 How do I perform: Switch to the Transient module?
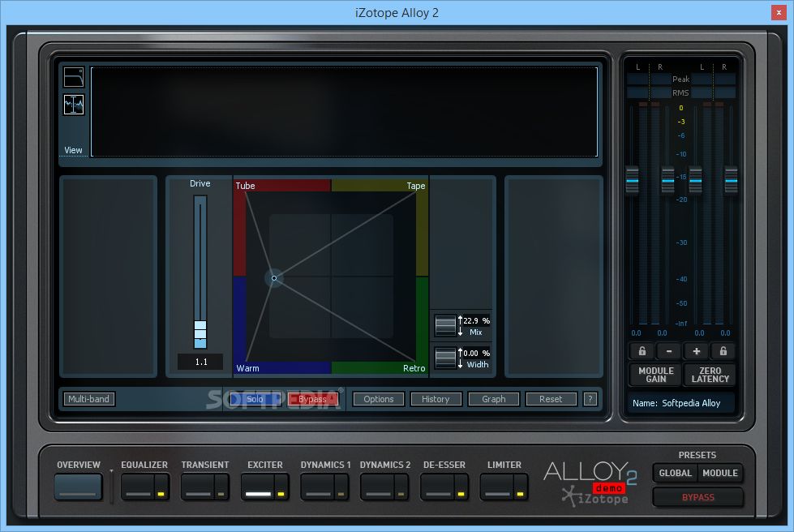(x=198, y=487)
